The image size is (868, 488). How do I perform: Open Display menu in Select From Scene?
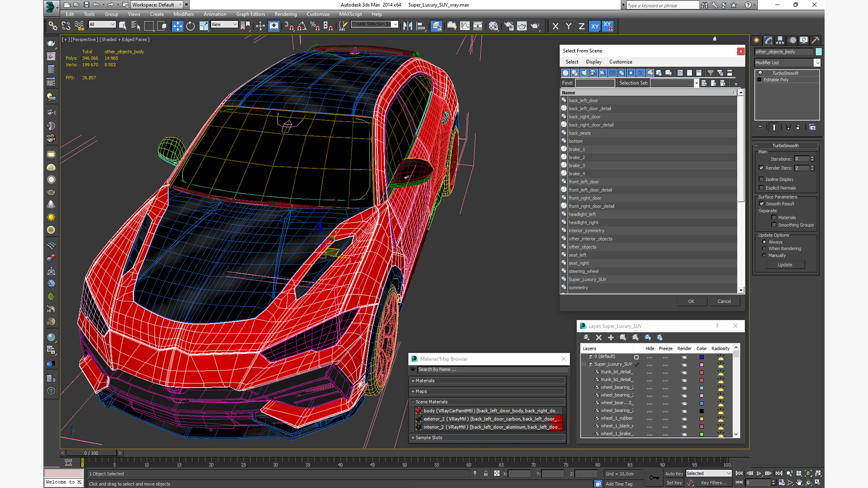(594, 62)
